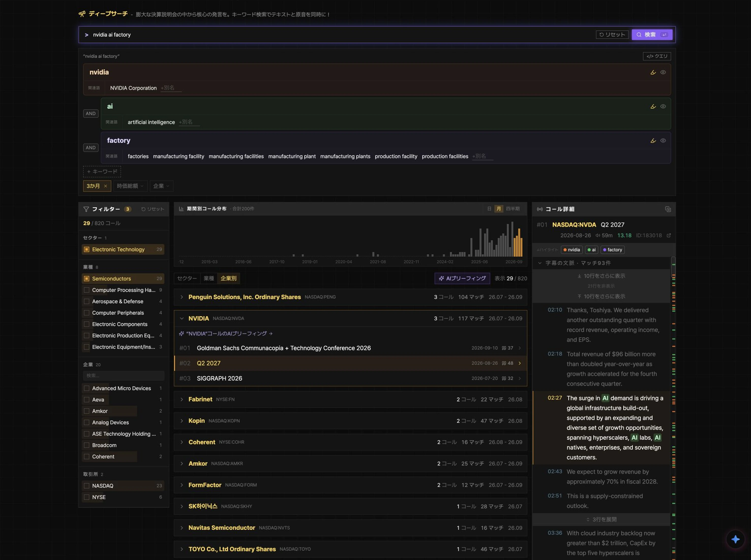
Task: Click the company filter 検索 input field
Action: click(123, 376)
